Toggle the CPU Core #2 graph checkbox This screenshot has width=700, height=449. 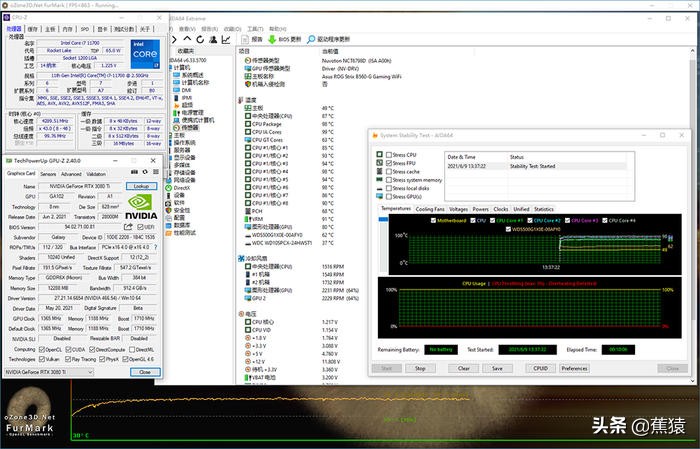coord(530,220)
